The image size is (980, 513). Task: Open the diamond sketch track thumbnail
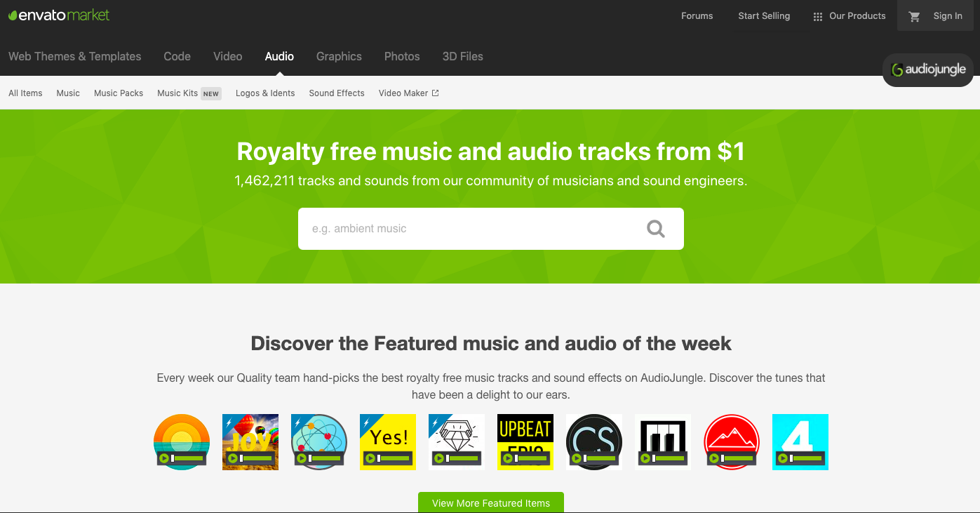click(x=457, y=442)
